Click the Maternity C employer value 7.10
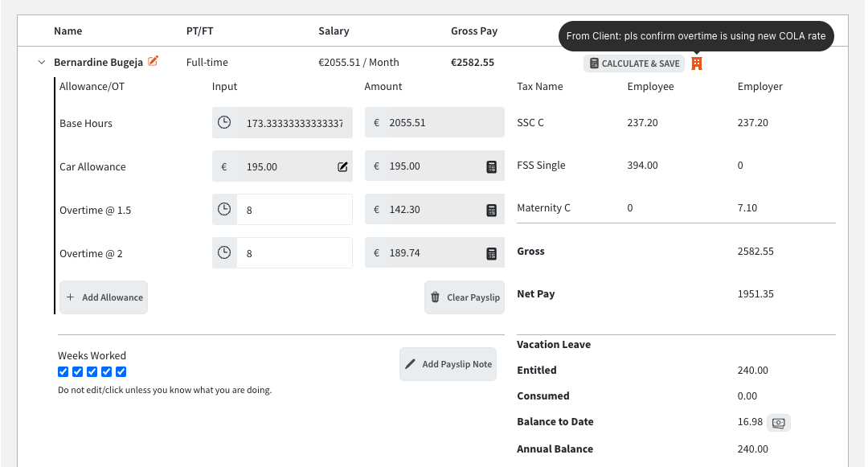Screen dimensions: 868x467 (747, 208)
